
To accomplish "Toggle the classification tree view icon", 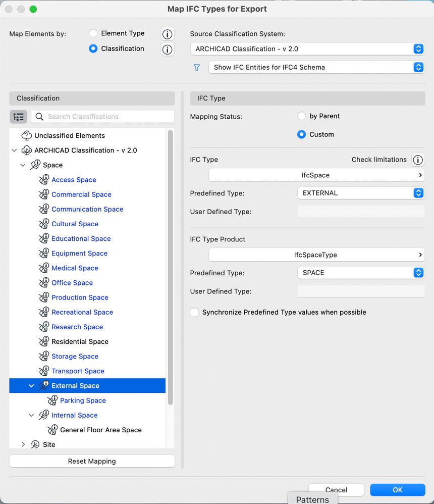I will [18, 117].
